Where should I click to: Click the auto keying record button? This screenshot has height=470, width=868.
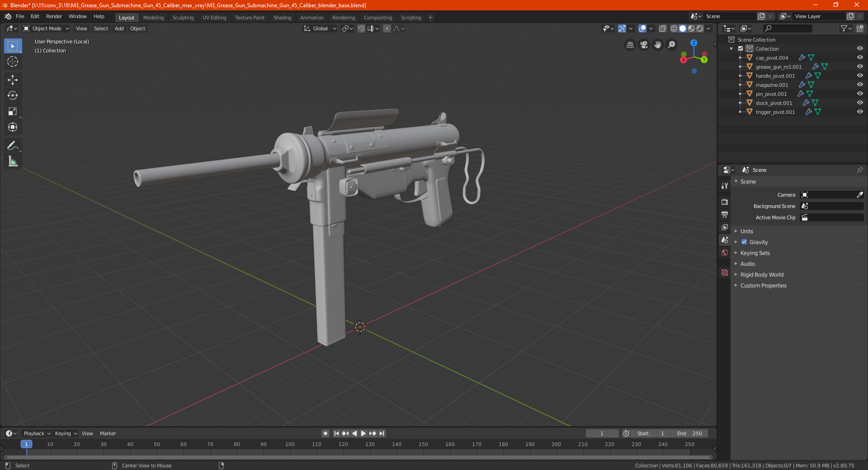click(x=325, y=433)
